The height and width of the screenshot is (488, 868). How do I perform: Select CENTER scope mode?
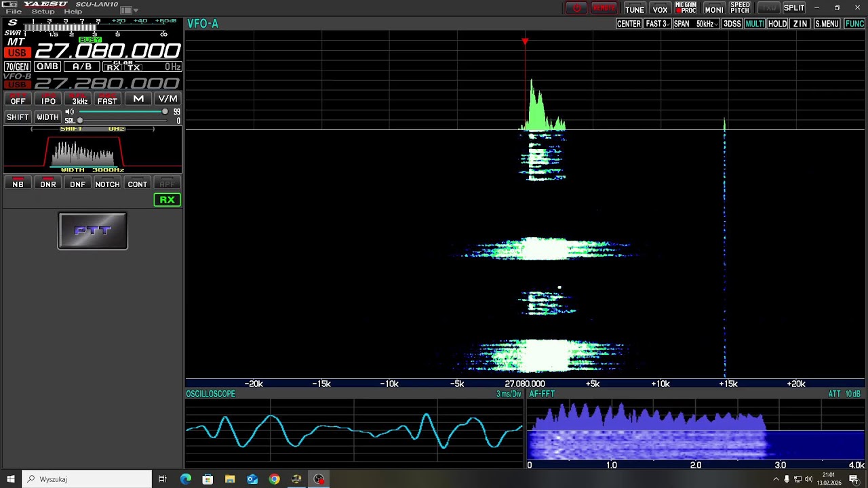point(629,24)
